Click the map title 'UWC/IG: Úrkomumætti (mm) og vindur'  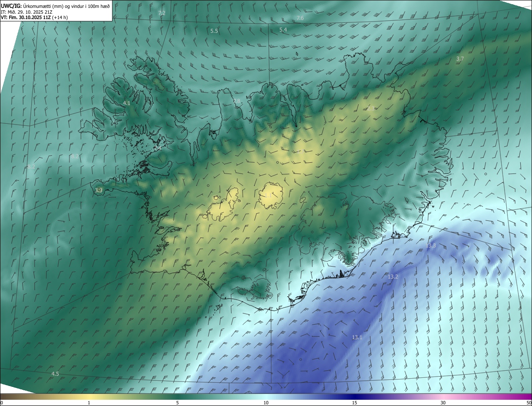(55, 6)
